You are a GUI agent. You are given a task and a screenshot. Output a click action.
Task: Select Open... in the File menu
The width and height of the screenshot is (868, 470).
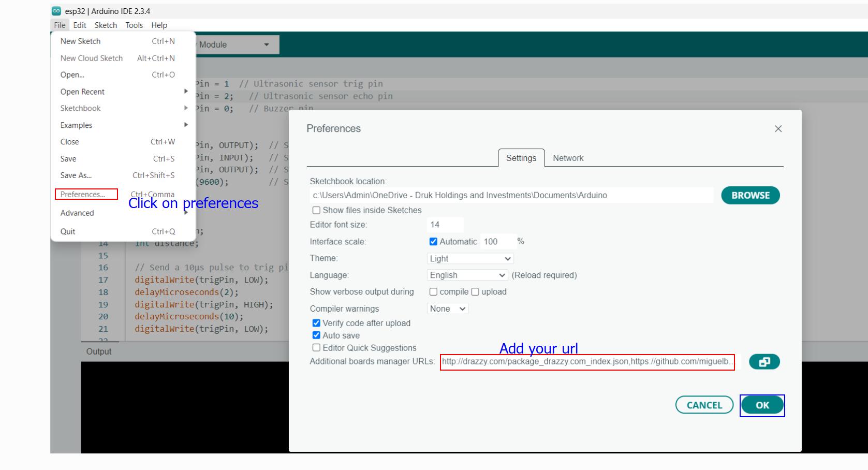coord(123,75)
